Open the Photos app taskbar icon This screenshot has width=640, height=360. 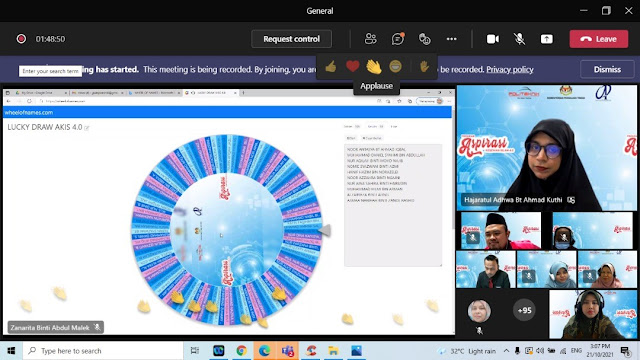pyautogui.click(x=356, y=351)
